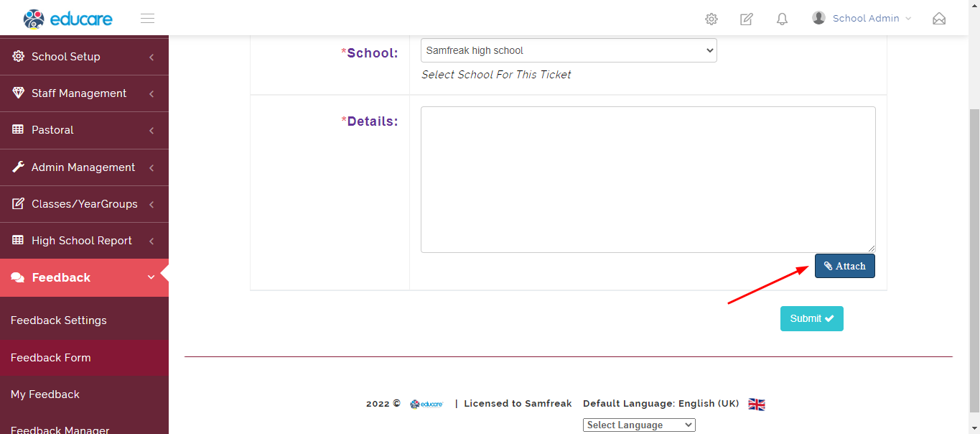Open the inbox envelope icon
The width and height of the screenshot is (980, 434).
pos(939,19)
